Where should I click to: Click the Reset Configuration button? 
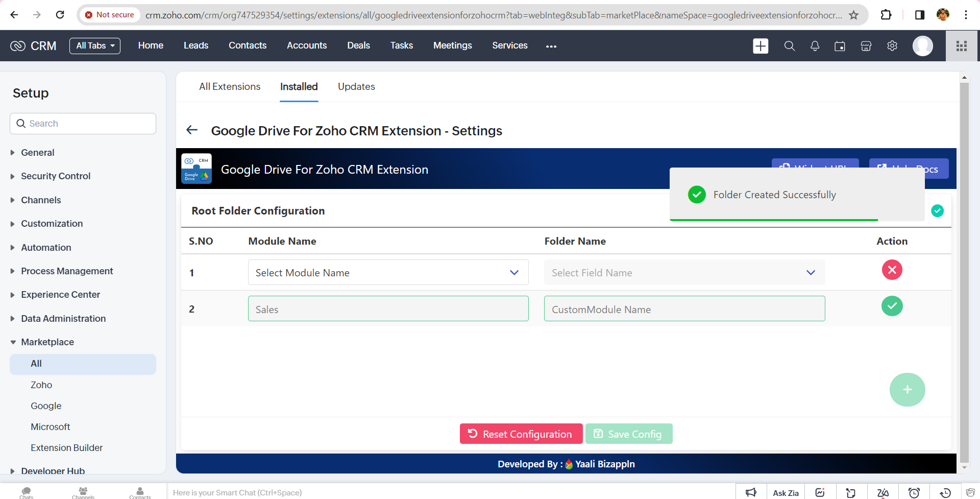[x=521, y=434]
